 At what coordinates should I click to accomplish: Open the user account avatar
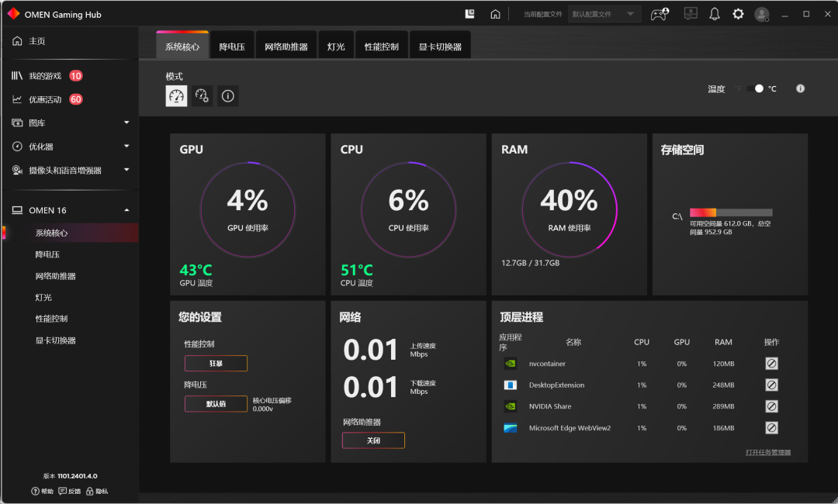[x=762, y=15]
